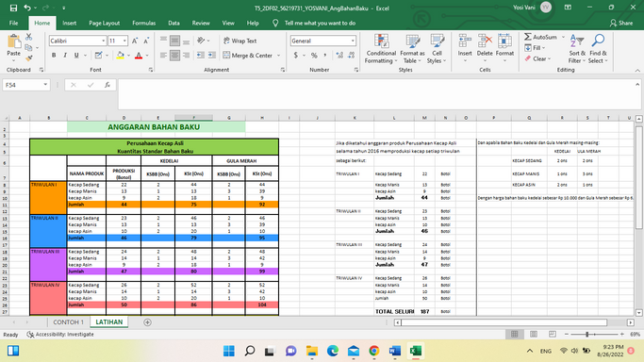644x362 pixels.
Task: Expand AutoSum options arrow
Action: coord(563,37)
